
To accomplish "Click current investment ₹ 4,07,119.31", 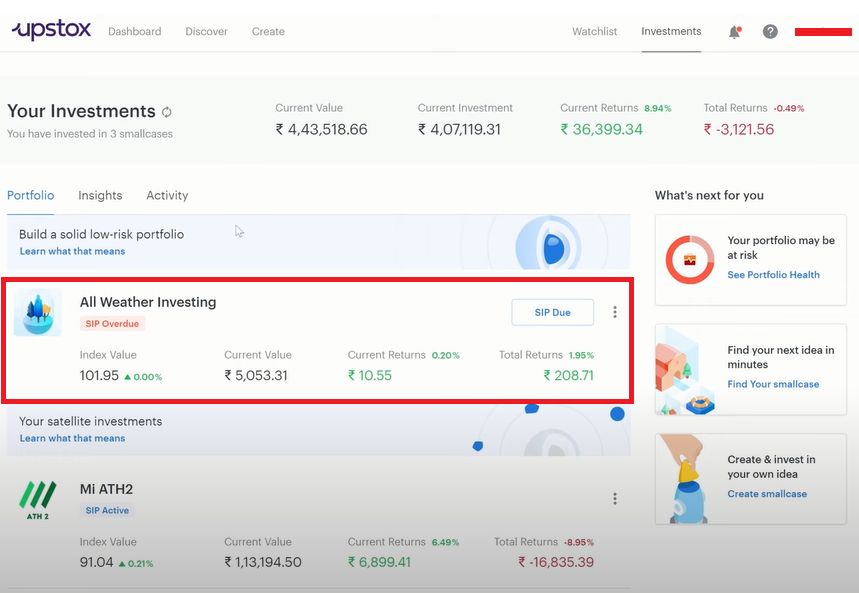I will (x=460, y=129).
